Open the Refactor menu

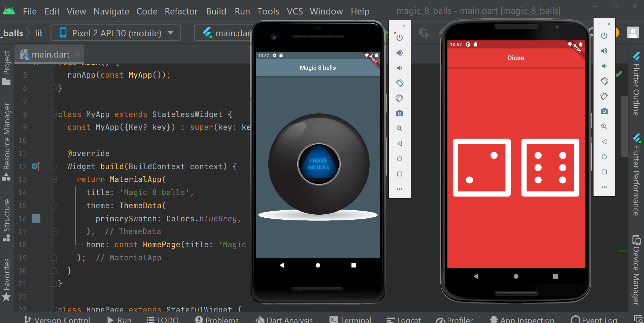click(181, 11)
